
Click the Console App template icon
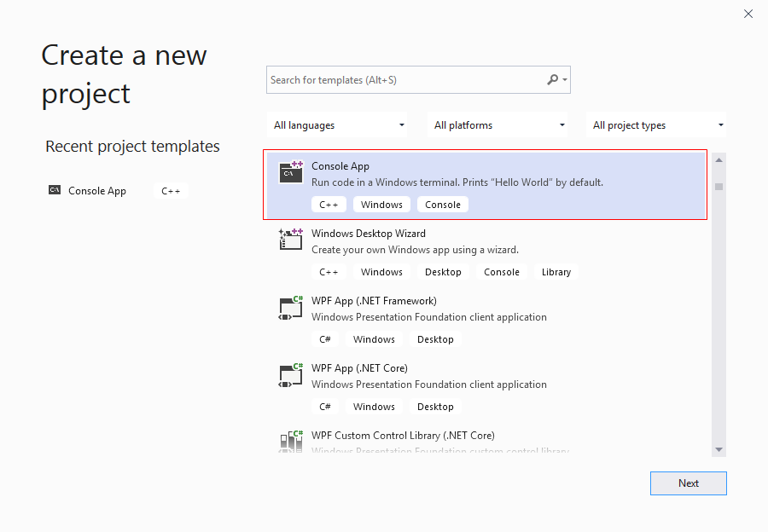click(x=291, y=171)
